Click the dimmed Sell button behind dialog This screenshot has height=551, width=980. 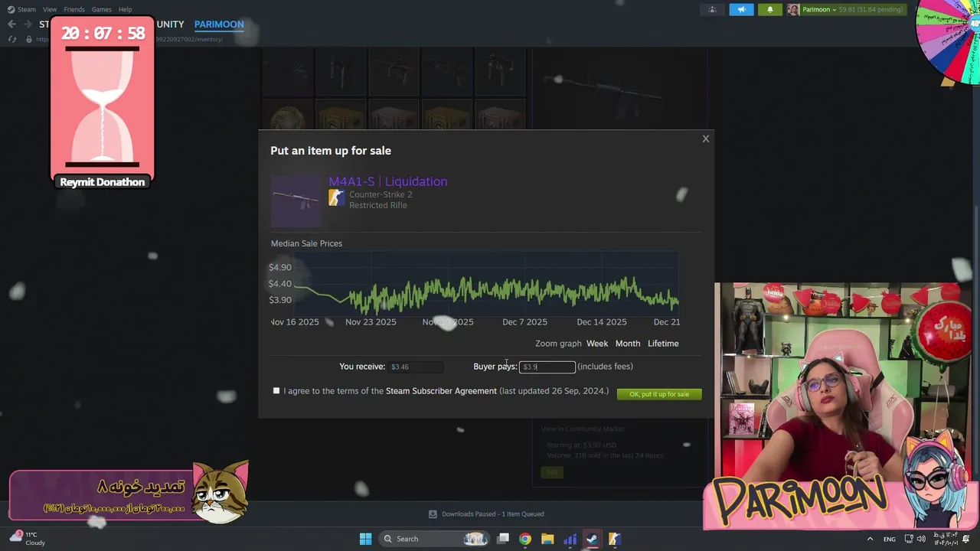(x=552, y=472)
